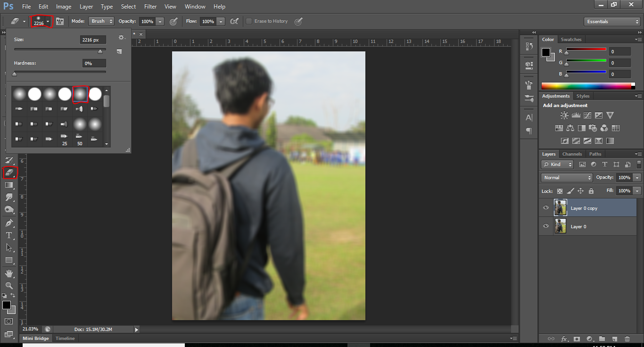Viewport: 644px width, 347px height.
Task: Toggle lock transparent pixels
Action: click(560, 191)
